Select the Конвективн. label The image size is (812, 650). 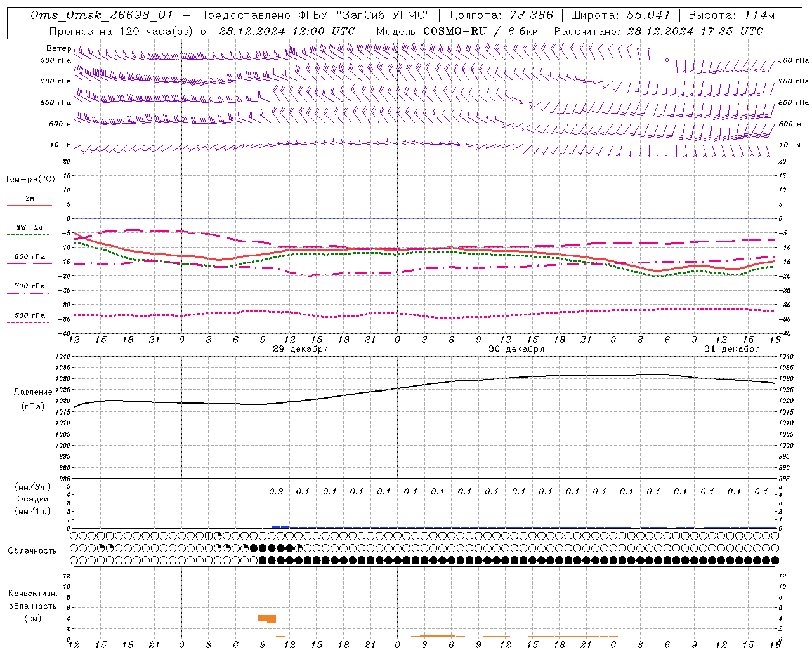[33, 594]
